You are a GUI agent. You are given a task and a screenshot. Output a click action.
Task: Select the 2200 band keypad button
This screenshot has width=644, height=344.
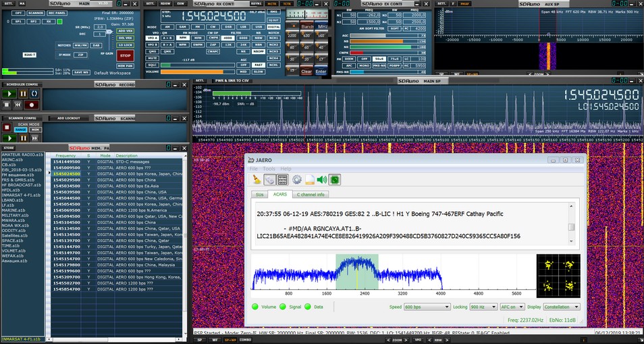[292, 36]
